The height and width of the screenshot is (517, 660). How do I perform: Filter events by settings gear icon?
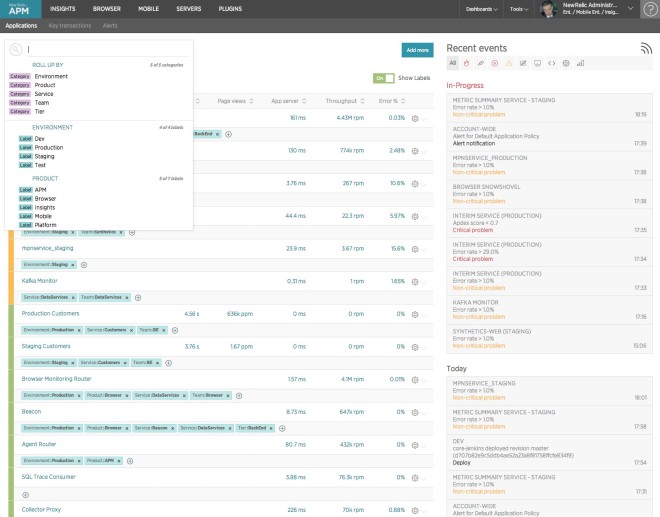566,64
